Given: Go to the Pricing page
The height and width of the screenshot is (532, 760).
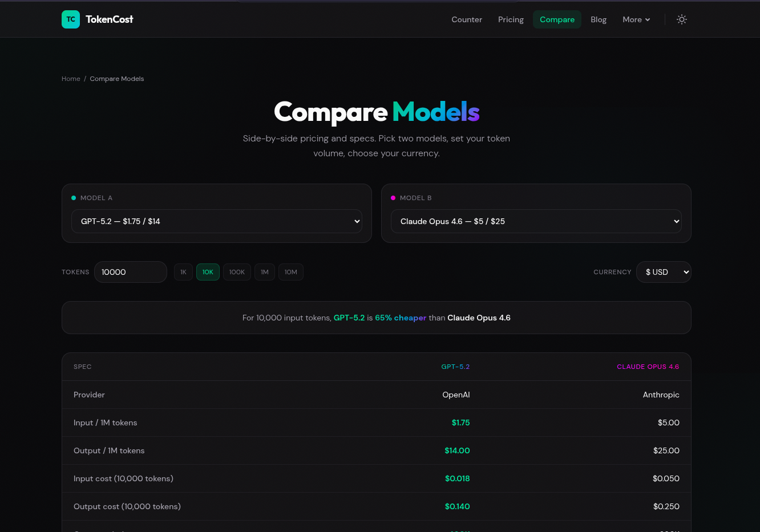Looking at the screenshot, I should (x=511, y=19).
